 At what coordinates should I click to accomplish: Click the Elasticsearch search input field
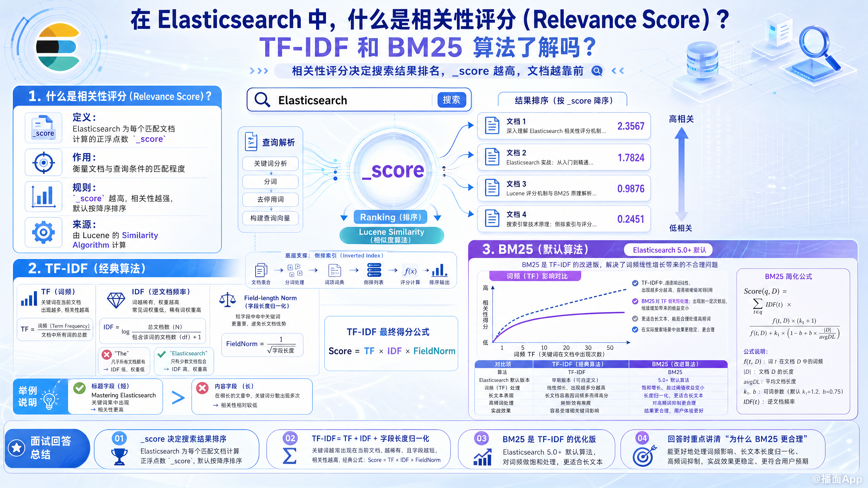click(x=359, y=100)
